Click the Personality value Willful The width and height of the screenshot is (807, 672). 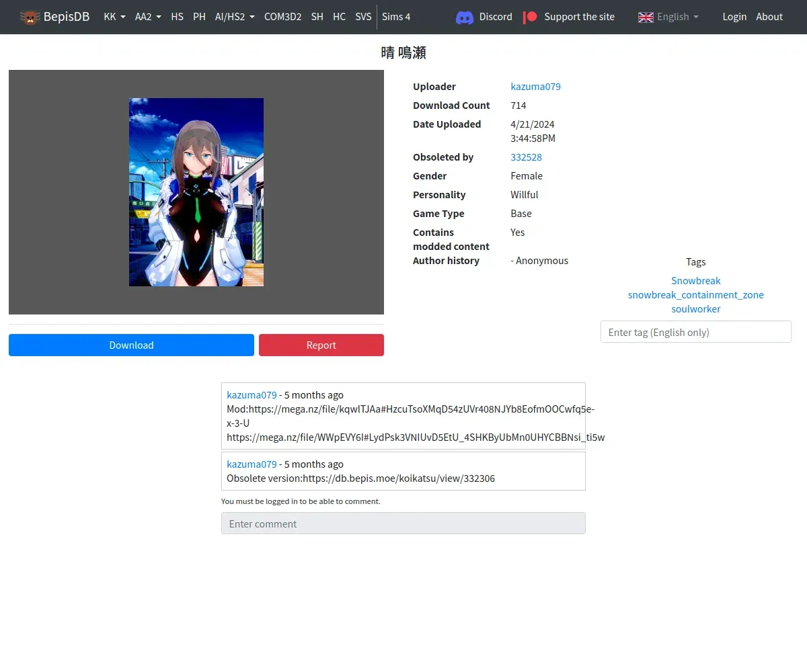click(x=525, y=195)
